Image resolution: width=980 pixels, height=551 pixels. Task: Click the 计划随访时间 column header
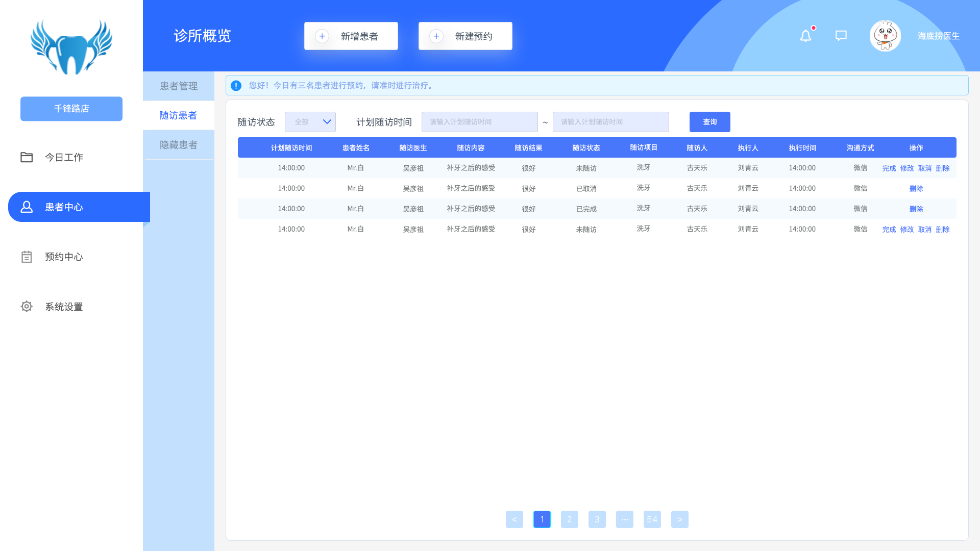point(291,148)
